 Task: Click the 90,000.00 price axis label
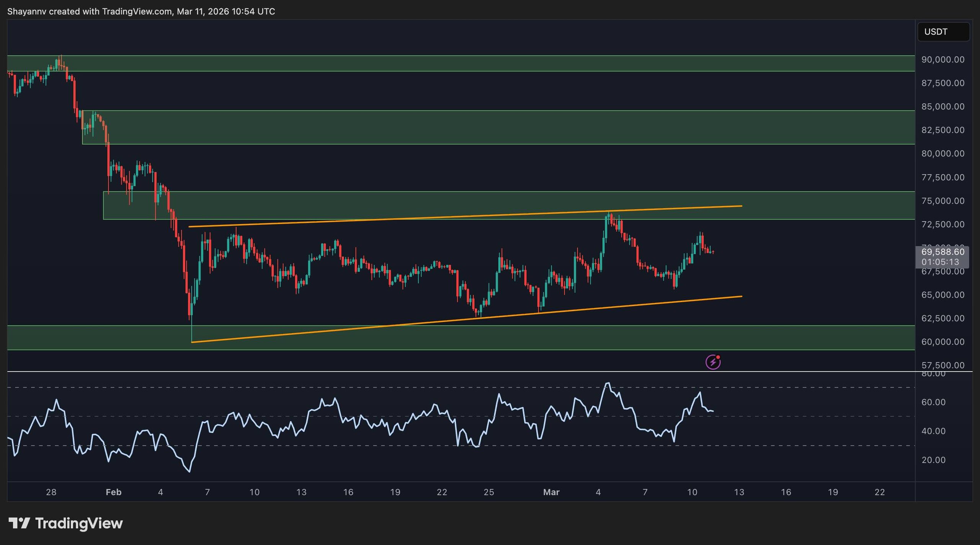click(x=942, y=60)
